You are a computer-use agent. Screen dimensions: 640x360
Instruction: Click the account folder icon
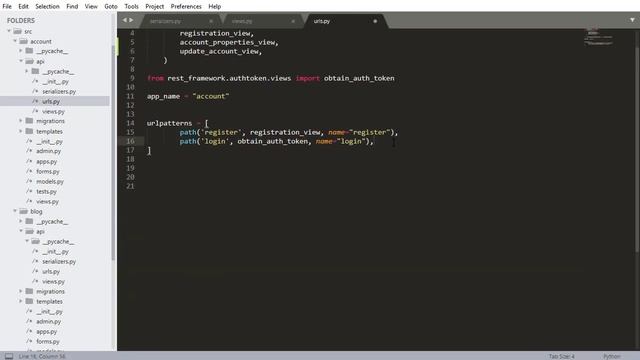click(23, 41)
